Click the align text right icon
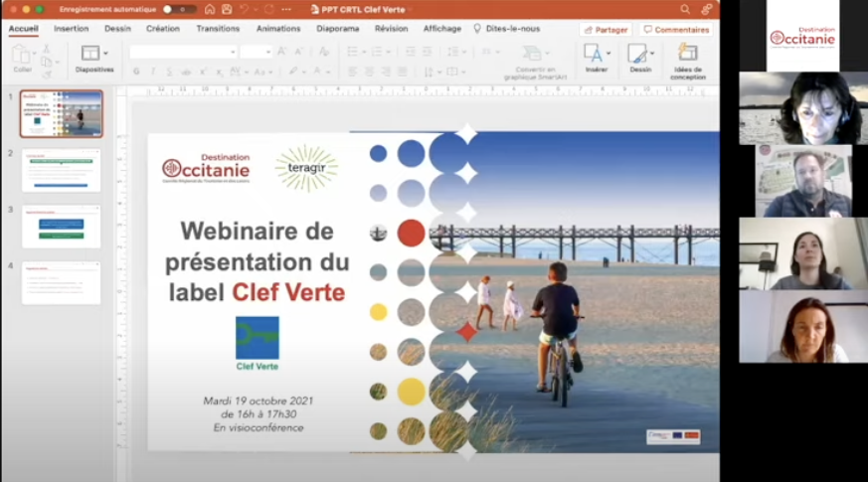Image resolution: width=868 pixels, height=482 pixels. click(x=386, y=72)
